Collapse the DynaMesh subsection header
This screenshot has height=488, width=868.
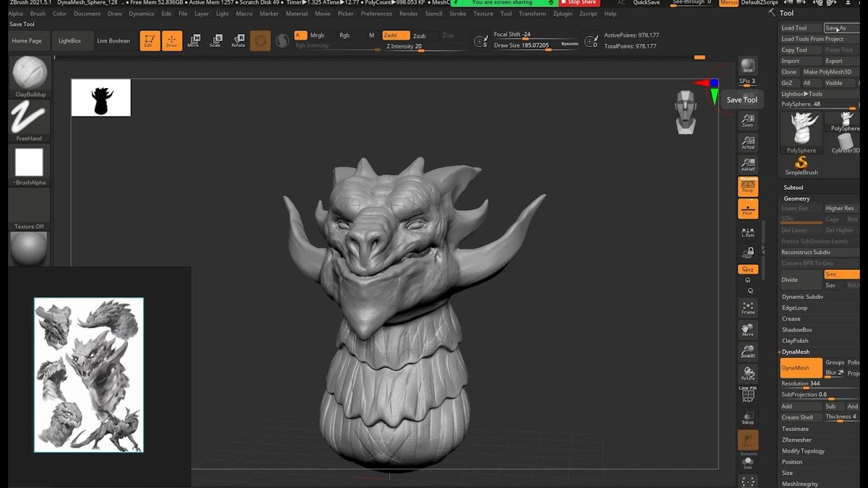click(795, 352)
